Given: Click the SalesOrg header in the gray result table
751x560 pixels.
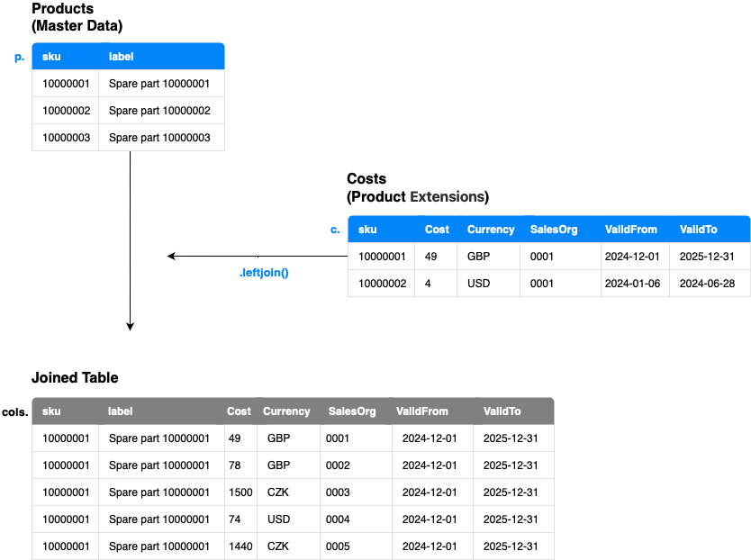Looking at the screenshot, I should click(x=352, y=411).
